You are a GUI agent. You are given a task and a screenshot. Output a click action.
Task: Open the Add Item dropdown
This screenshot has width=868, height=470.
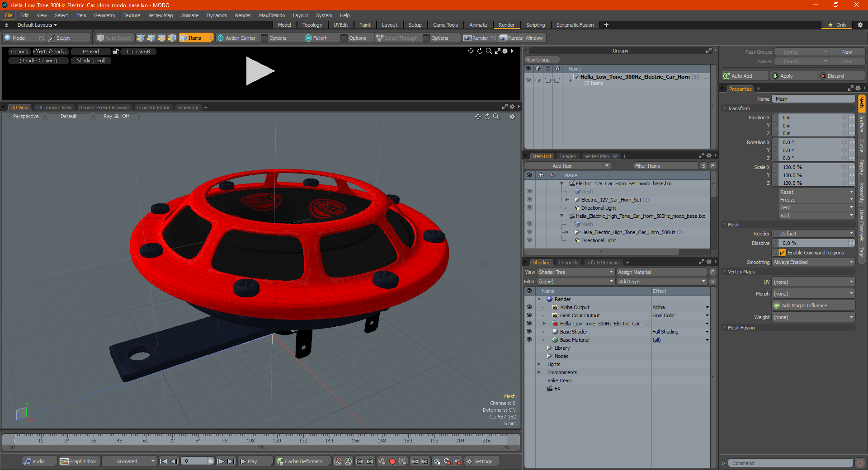click(x=567, y=166)
